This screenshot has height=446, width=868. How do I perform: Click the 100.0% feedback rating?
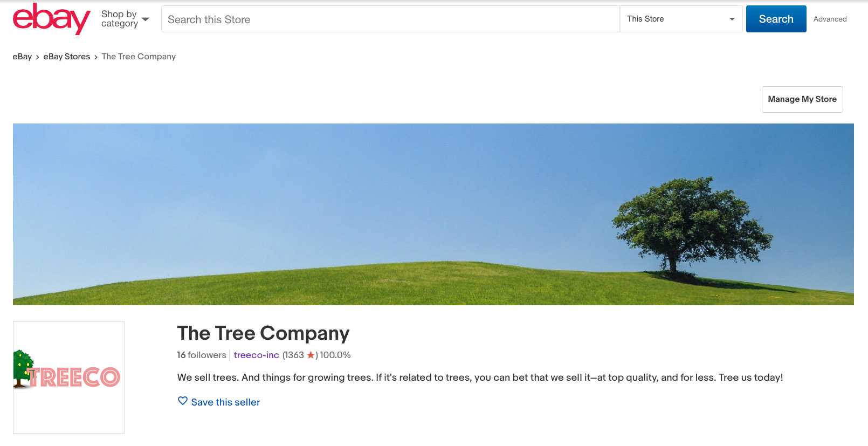coord(335,355)
